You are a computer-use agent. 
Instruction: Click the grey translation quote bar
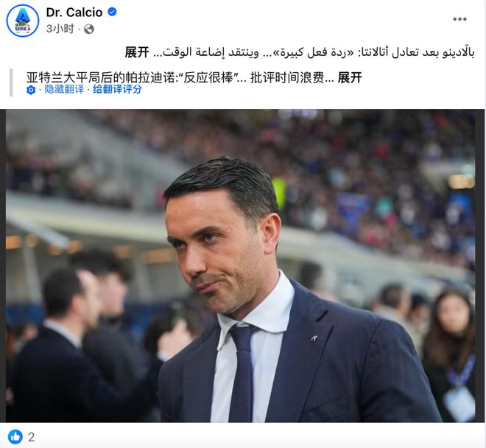pos(11,83)
